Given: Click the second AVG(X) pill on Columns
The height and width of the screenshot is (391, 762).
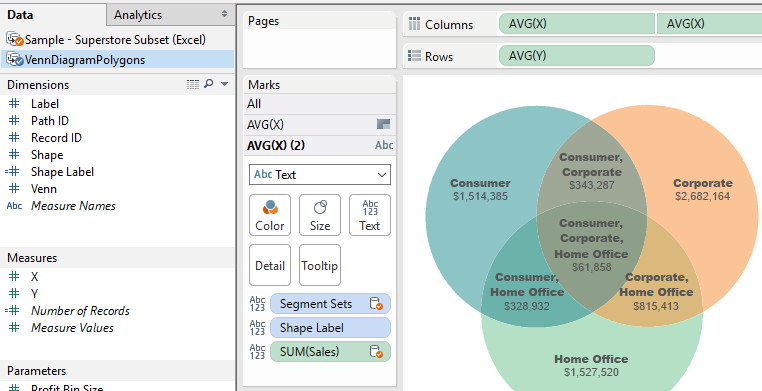Looking at the screenshot, I should click(x=710, y=24).
